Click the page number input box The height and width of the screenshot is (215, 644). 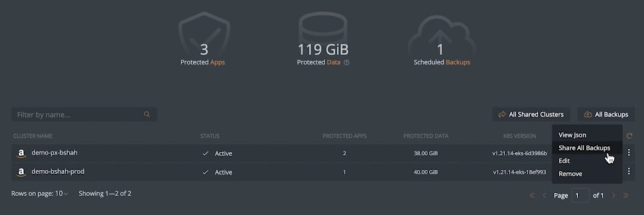(580, 195)
